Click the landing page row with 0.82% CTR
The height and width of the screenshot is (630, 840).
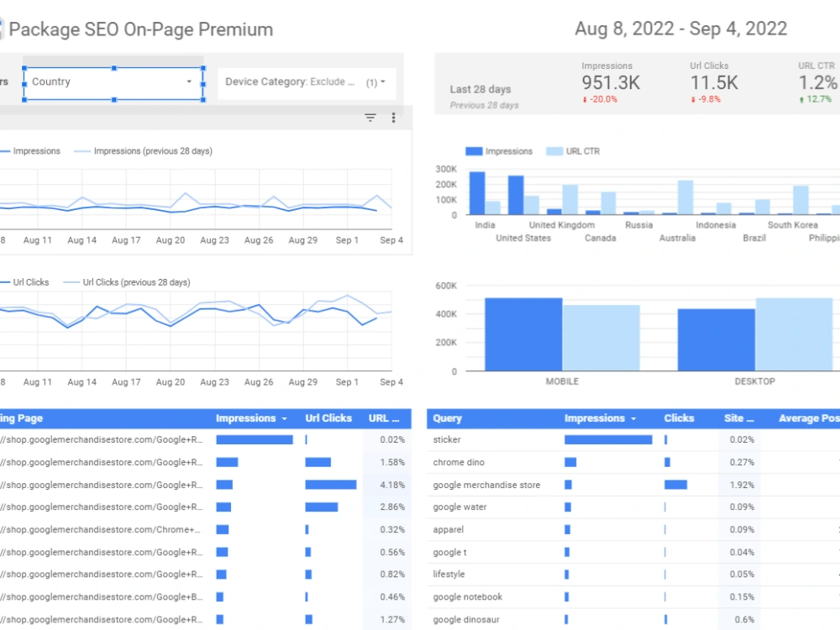(205, 575)
